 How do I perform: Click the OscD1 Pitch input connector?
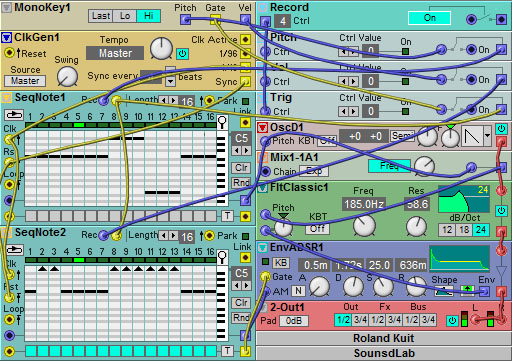265,141
